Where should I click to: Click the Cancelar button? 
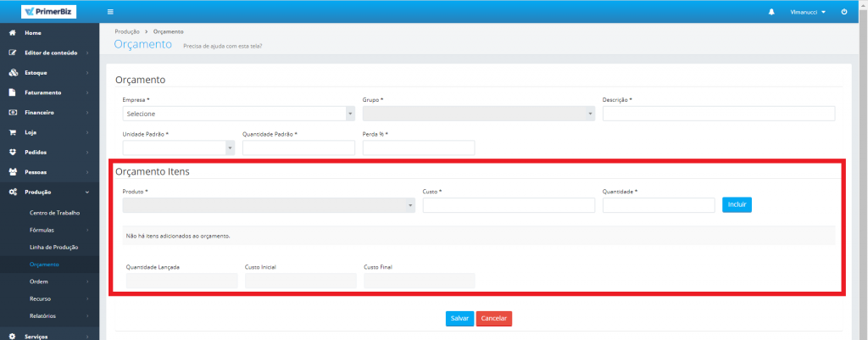coord(494,319)
